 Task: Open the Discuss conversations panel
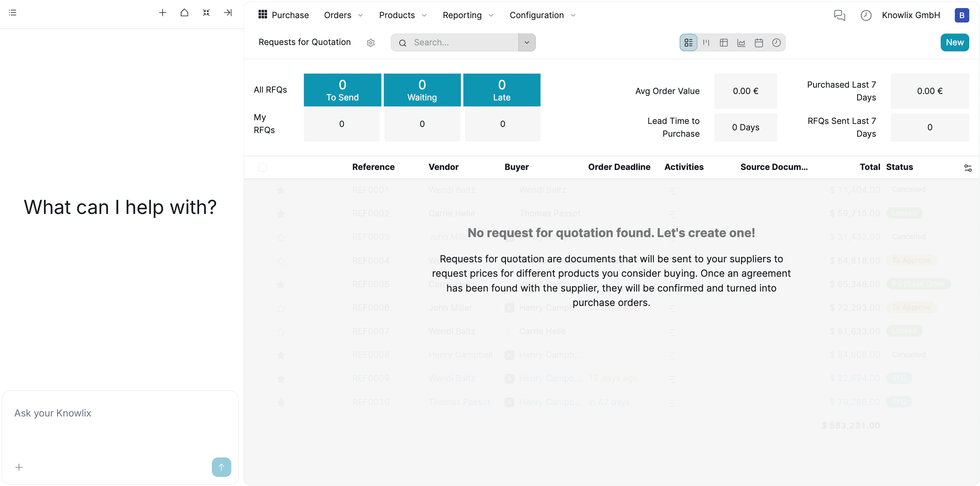coord(839,15)
